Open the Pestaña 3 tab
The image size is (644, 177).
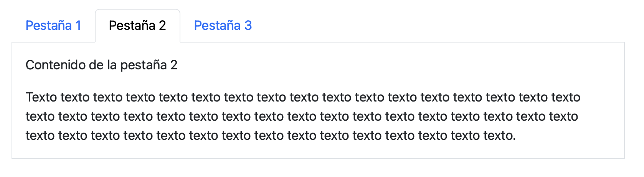coord(223,26)
